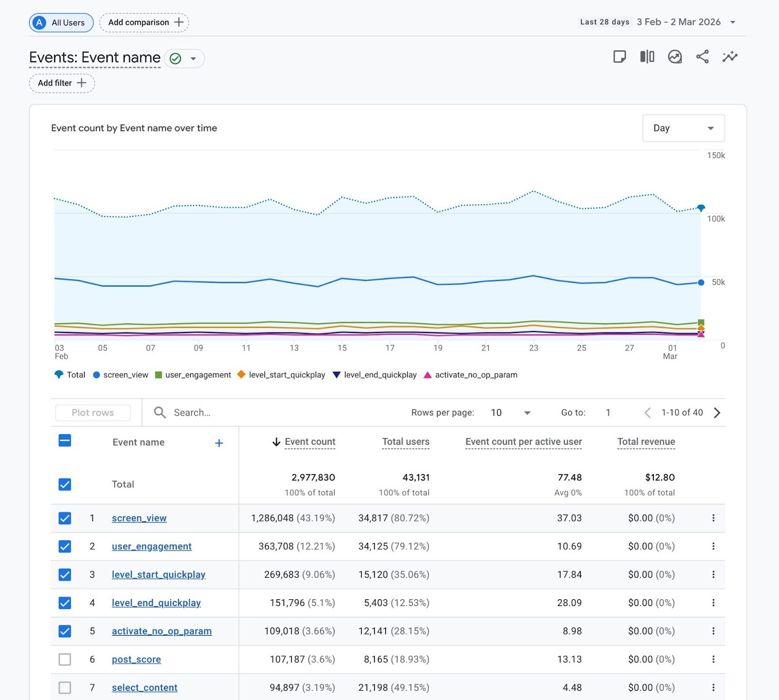Open the user_engagement event link
Screen dimensions: 779x700
coord(151,546)
